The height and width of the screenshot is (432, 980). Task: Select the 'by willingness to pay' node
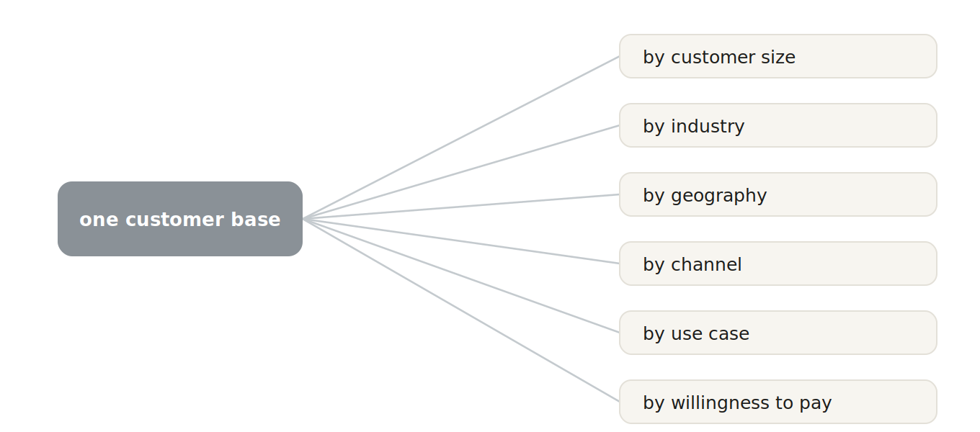coord(778,402)
